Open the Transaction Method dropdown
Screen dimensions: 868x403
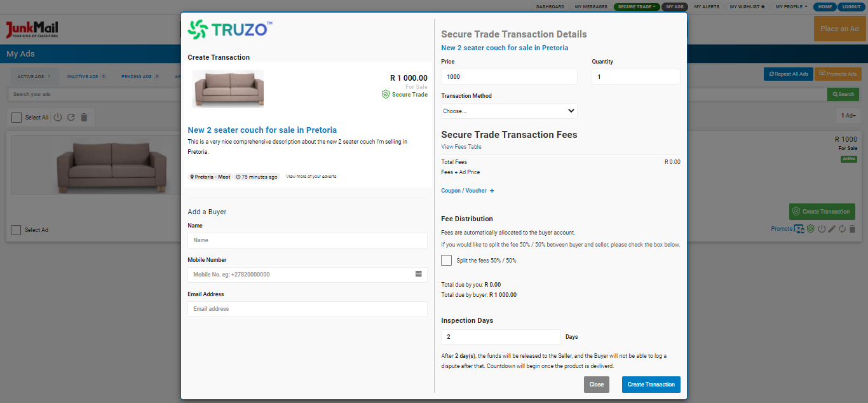(x=508, y=110)
